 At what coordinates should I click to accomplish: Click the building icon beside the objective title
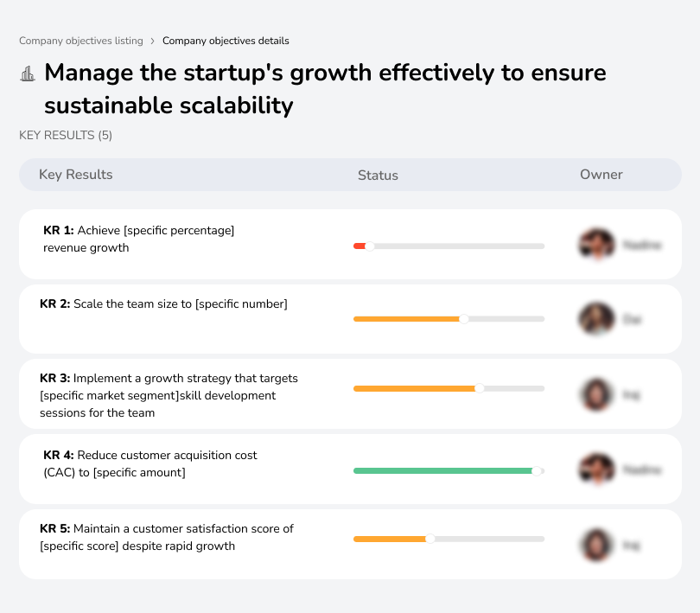28,73
